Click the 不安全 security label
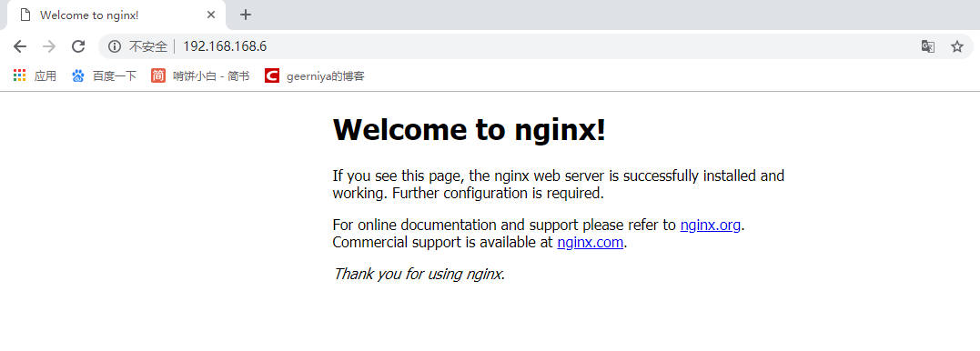This screenshot has height=351, width=980. point(148,46)
